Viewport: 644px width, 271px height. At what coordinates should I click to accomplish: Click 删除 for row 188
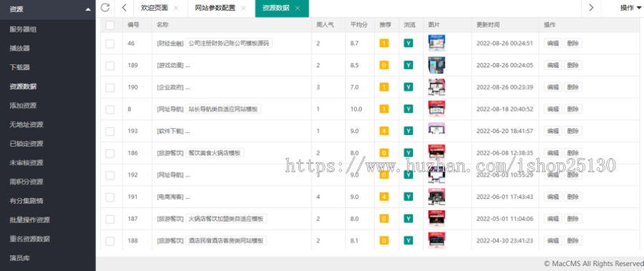[x=573, y=241]
